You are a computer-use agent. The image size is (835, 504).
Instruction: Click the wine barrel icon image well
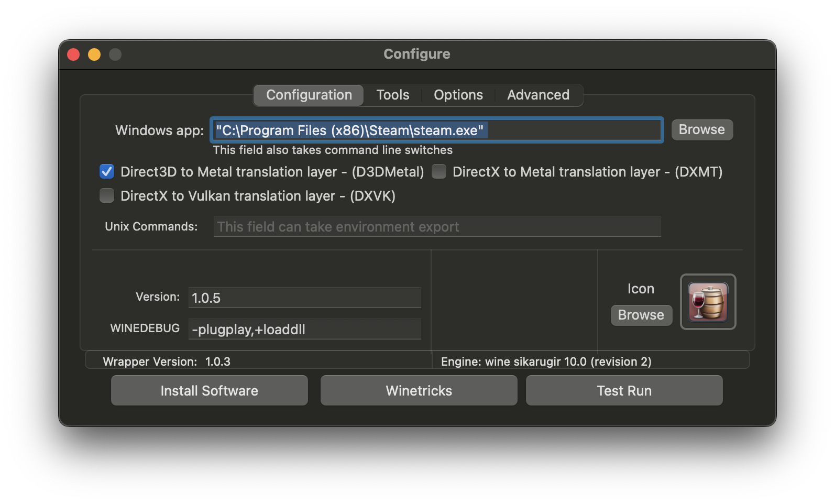coord(708,302)
